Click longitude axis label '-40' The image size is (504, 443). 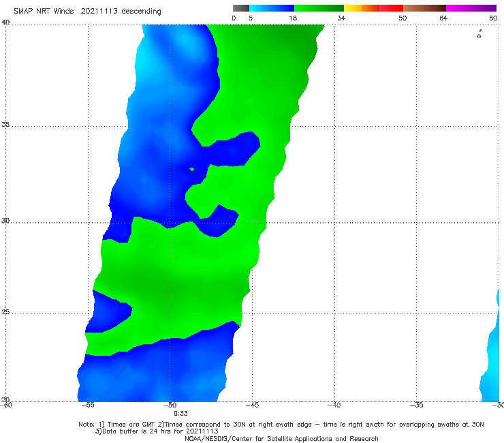coord(334,405)
